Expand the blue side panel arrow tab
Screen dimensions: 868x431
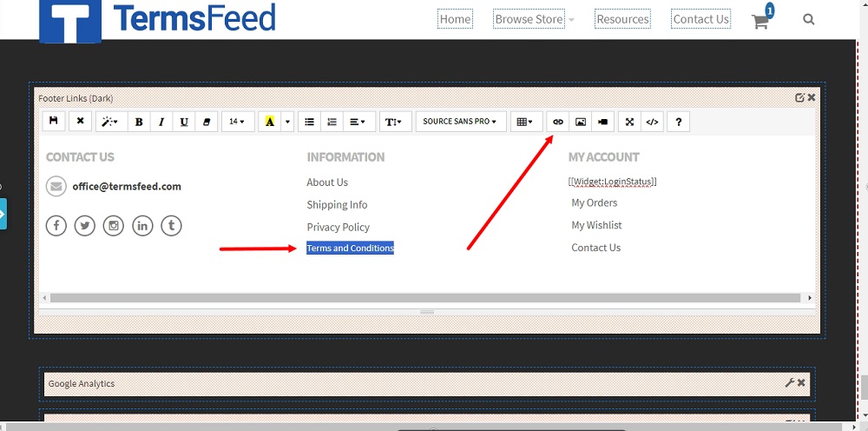pos(3,214)
